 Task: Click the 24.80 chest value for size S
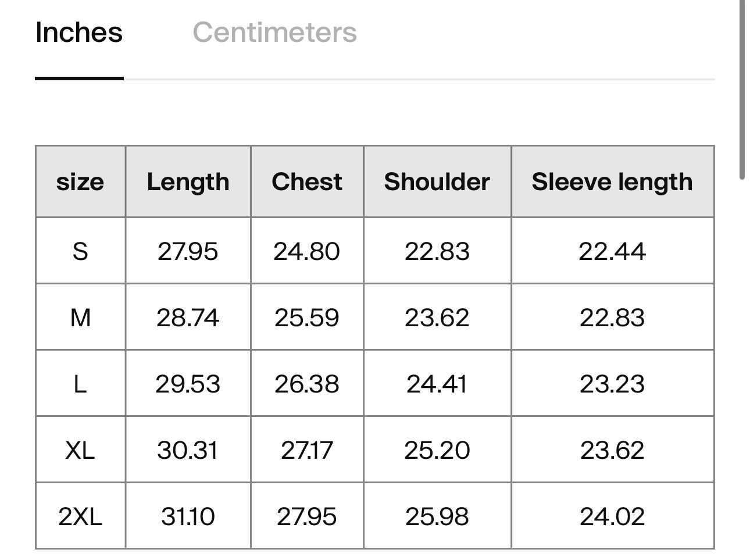[x=307, y=251]
